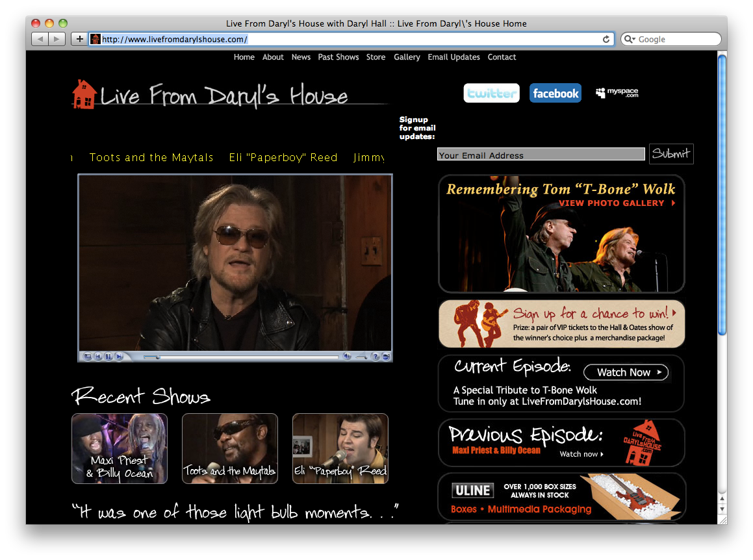This screenshot has height=560, width=753.
Task: Click the scrollbar down arrow
Action: [x=722, y=509]
